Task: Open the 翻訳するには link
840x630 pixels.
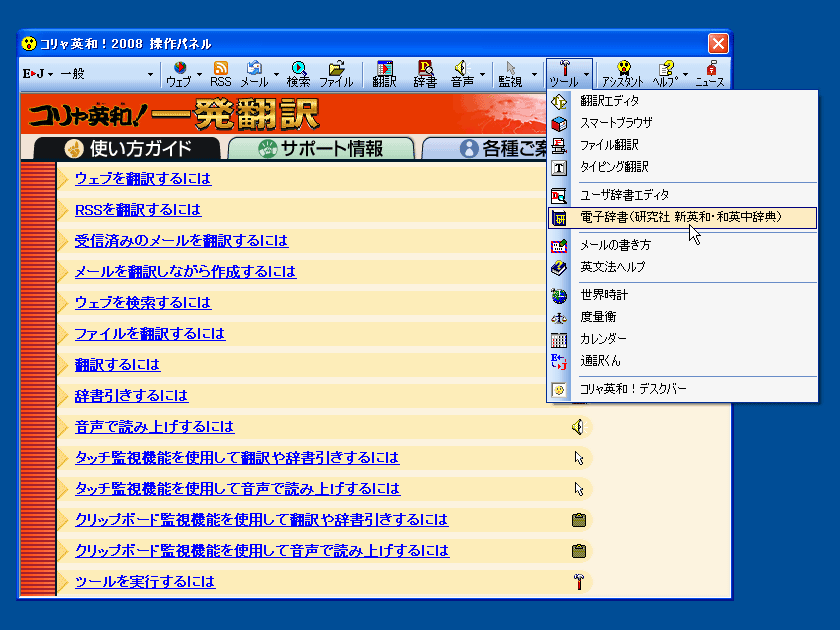Action: [117, 365]
